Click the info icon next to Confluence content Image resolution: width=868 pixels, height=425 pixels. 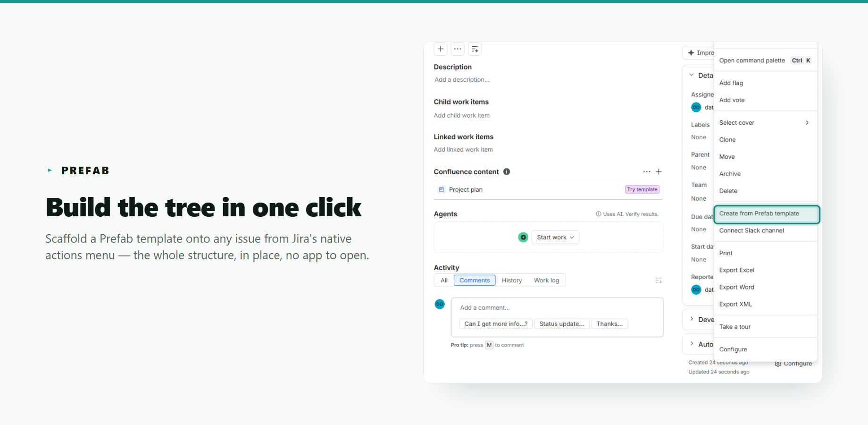pyautogui.click(x=507, y=172)
